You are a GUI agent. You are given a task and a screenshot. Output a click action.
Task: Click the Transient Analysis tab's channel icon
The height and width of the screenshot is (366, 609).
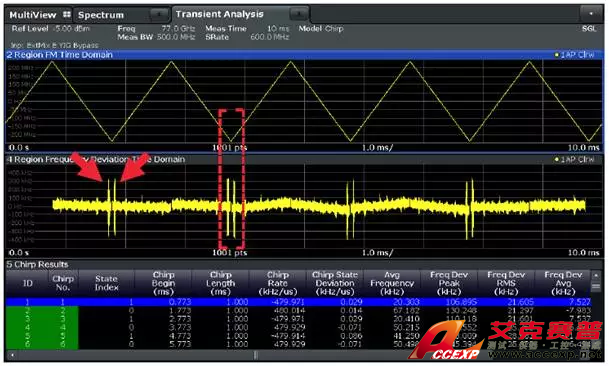299,14
